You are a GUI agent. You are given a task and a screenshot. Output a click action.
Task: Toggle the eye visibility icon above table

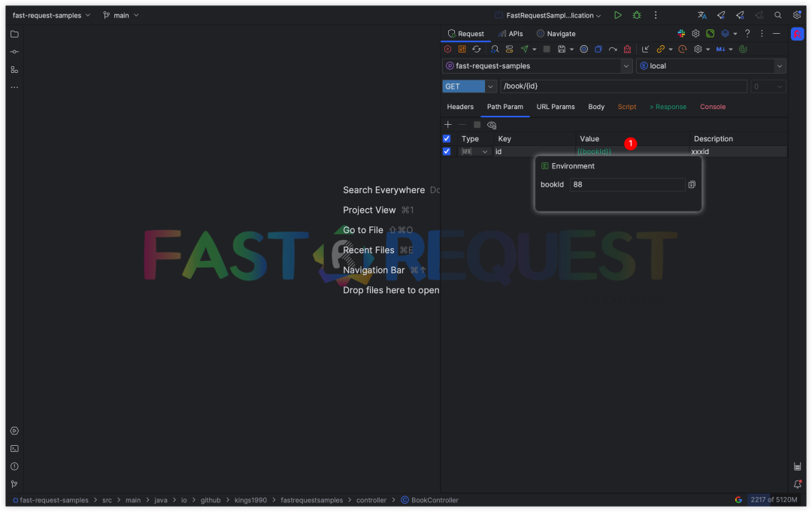point(492,125)
